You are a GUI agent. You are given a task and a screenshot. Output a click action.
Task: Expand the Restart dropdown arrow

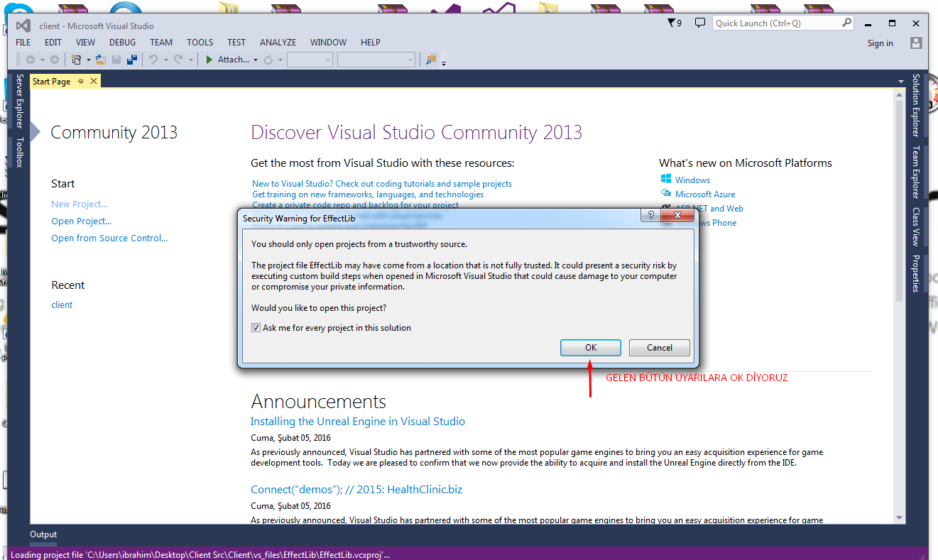(280, 60)
